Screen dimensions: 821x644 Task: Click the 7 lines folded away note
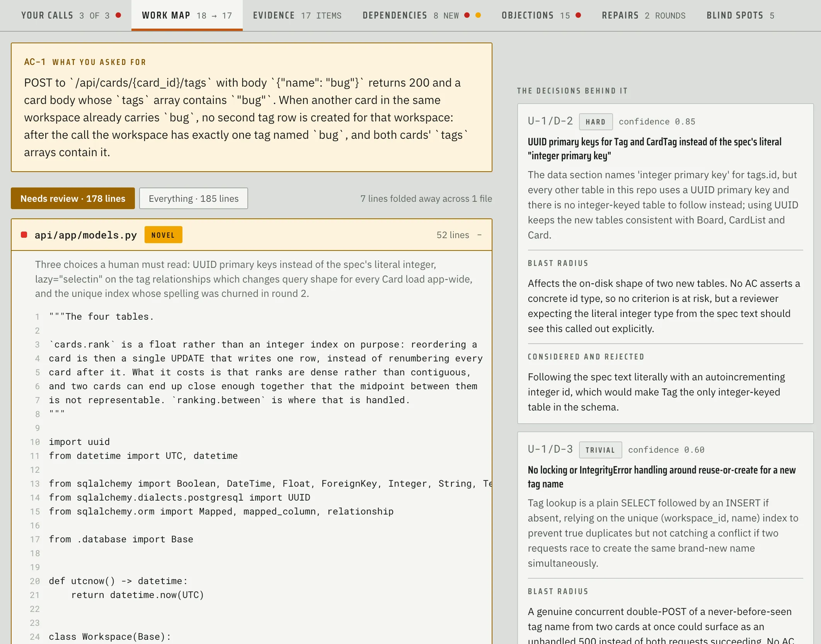[x=426, y=199]
